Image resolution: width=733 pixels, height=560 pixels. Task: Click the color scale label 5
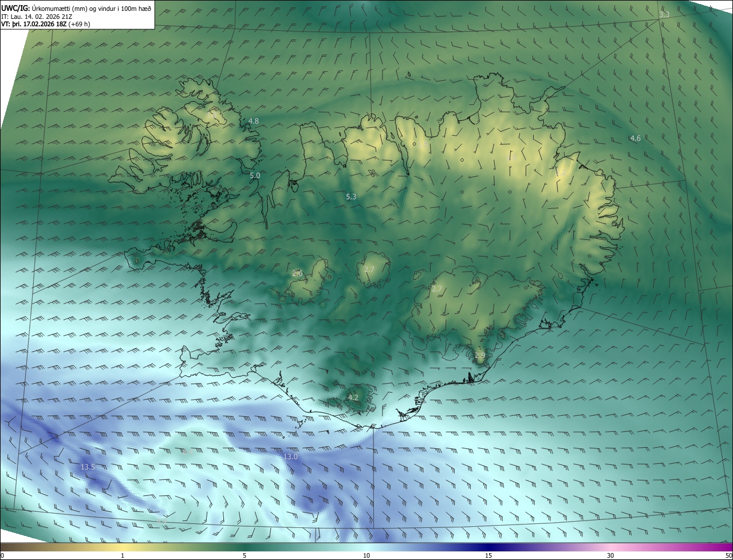(x=245, y=555)
